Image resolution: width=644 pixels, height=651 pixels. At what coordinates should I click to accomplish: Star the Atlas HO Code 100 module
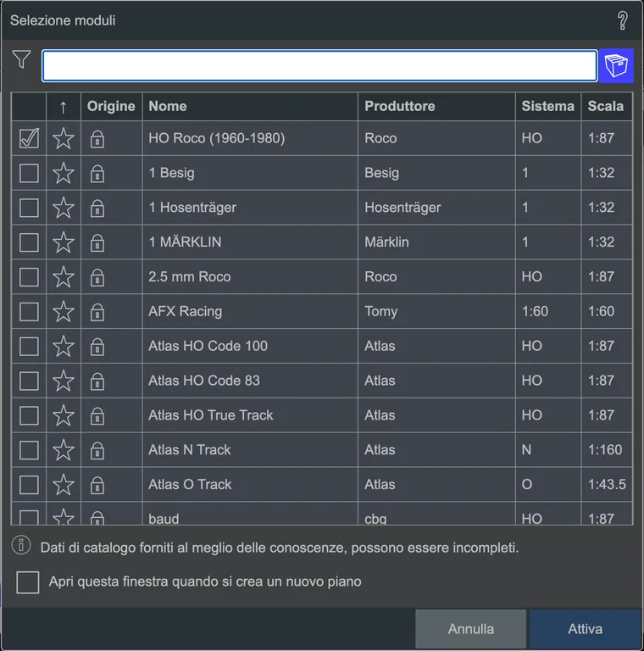coord(63,346)
